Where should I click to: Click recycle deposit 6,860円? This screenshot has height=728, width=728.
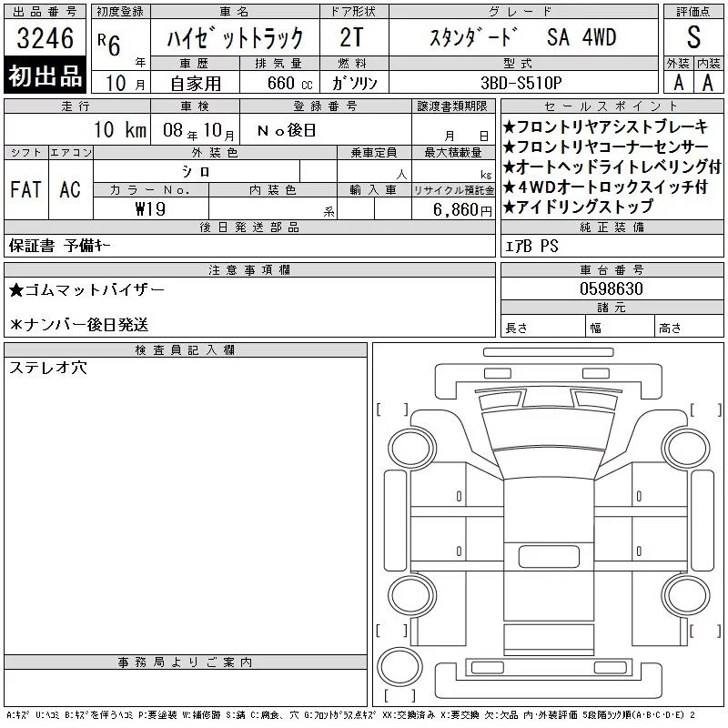462,210
